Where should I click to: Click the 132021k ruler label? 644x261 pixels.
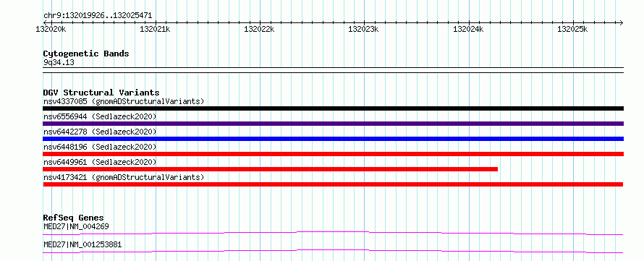pyautogui.click(x=156, y=30)
